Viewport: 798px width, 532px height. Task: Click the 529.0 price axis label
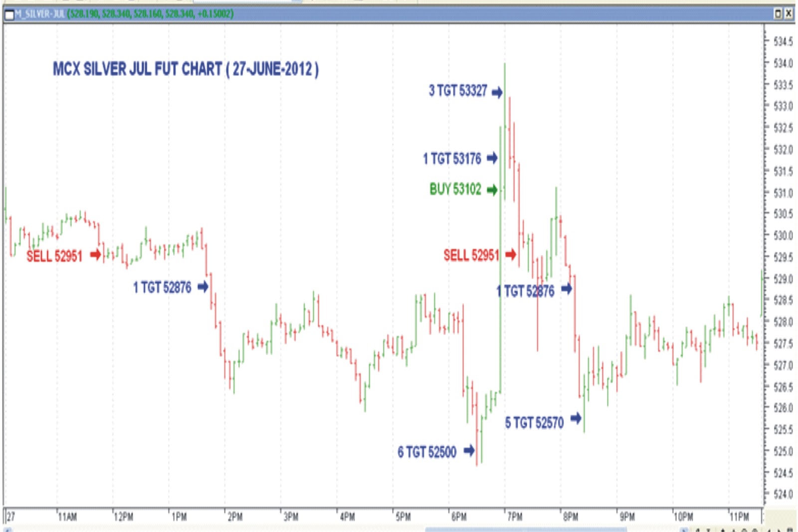(783, 279)
